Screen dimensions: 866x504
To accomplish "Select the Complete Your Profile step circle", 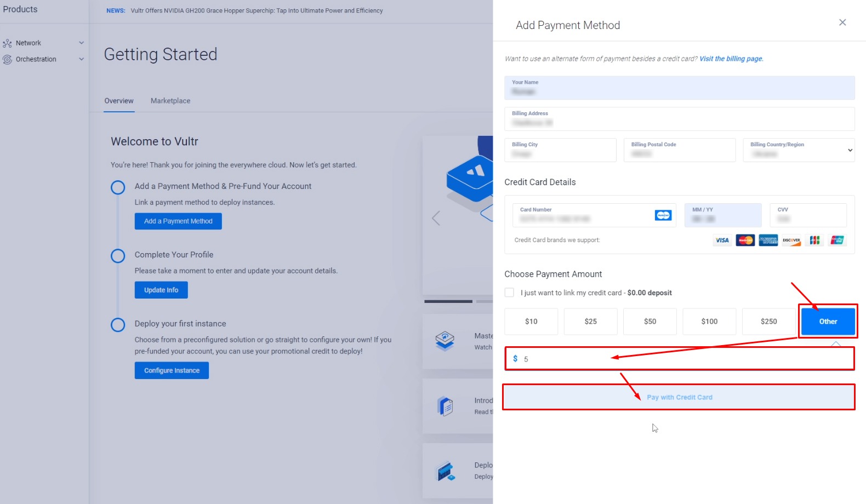I will [x=118, y=256].
